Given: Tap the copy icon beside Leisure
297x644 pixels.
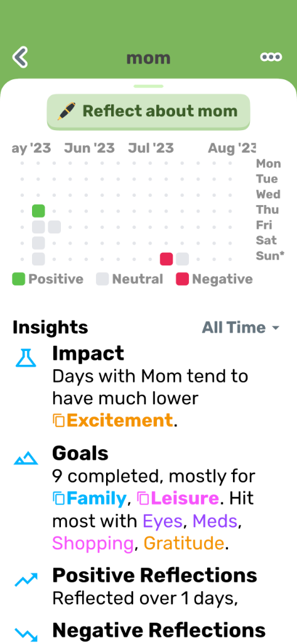Looking at the screenshot, I should click(143, 499).
